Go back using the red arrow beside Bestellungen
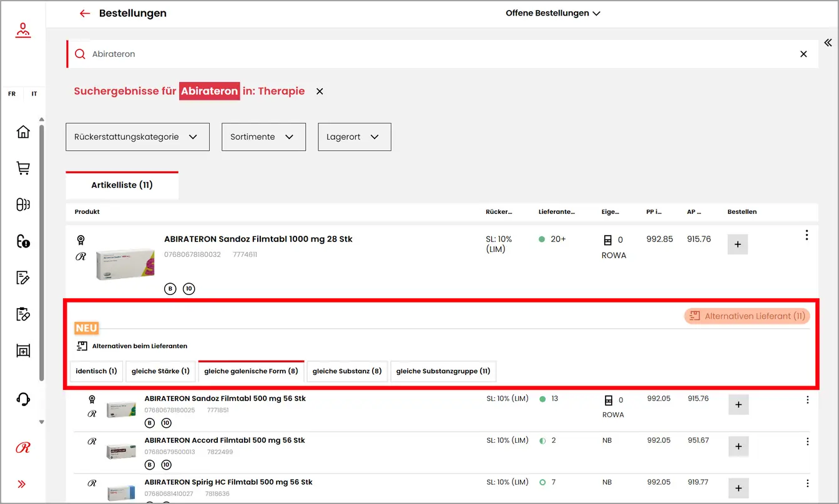The width and height of the screenshot is (839, 504). pos(85,13)
